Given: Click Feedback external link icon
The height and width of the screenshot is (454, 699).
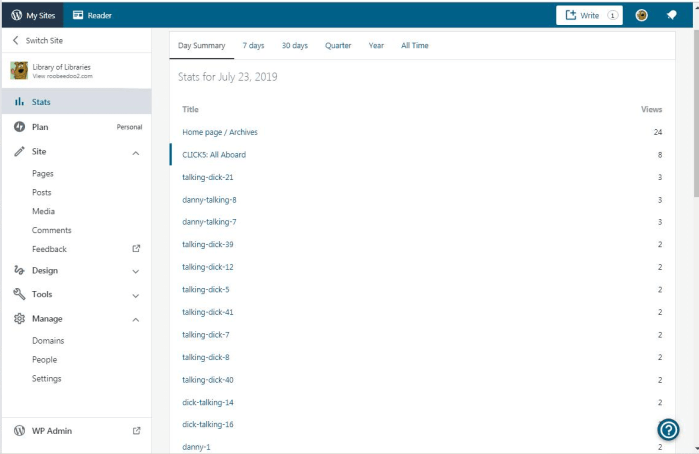Looking at the screenshot, I should (136, 248).
